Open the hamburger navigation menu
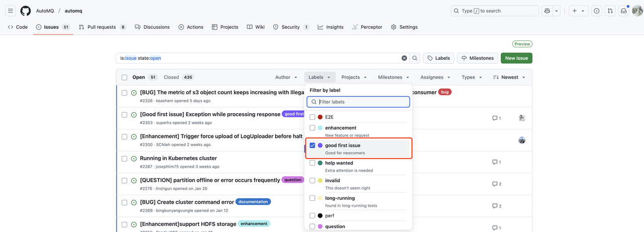Viewport: 644px width, 232px height. (x=10, y=11)
